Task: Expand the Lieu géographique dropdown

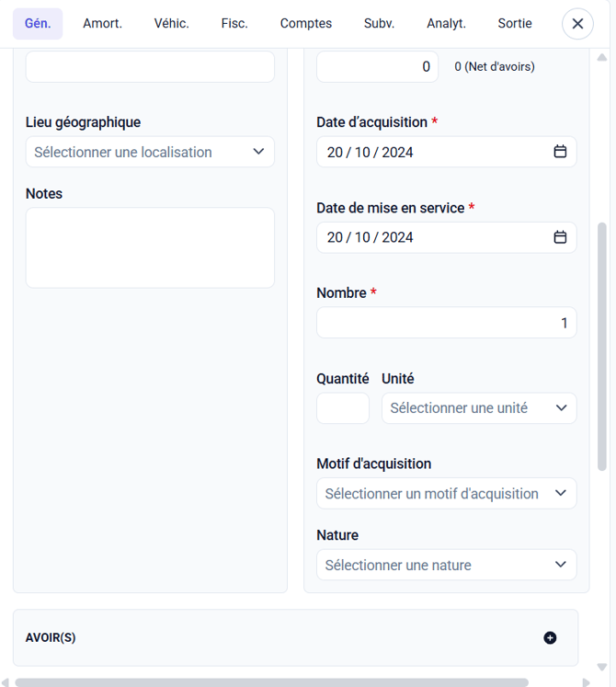Action: (150, 152)
